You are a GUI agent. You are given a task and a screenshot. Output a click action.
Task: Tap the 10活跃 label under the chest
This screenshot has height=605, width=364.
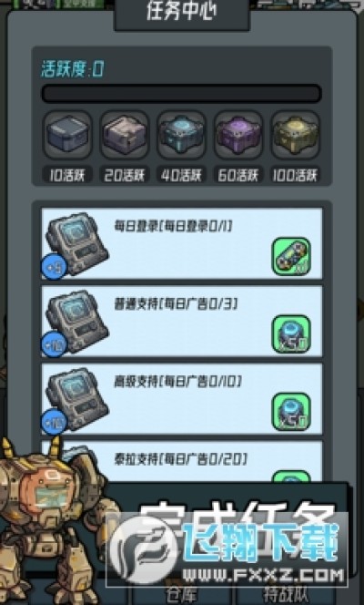click(67, 175)
